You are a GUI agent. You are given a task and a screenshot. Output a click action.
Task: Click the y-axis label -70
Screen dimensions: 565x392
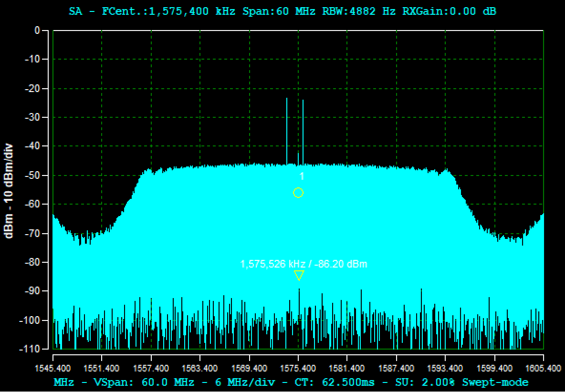pyautogui.click(x=33, y=233)
